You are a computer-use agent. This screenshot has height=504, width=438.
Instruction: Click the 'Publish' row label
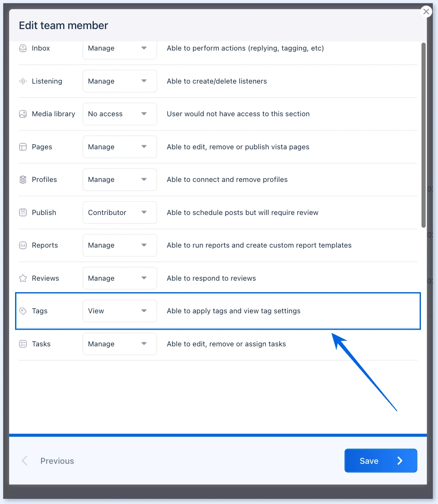point(44,213)
